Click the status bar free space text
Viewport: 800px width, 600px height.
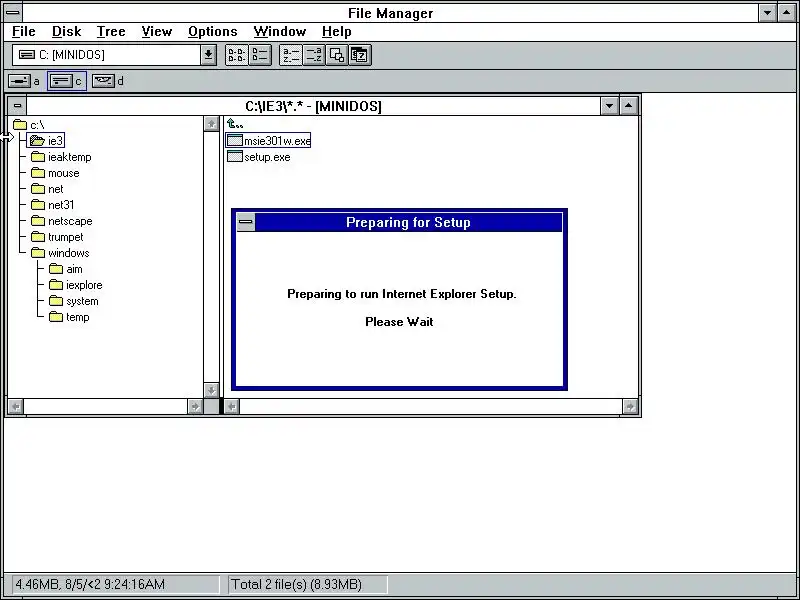pyautogui.click(x=90, y=584)
